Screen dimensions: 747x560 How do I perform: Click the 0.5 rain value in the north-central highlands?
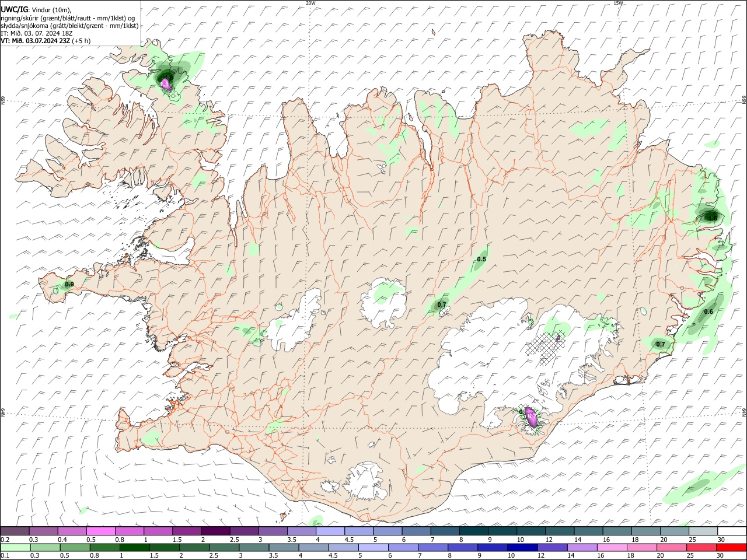click(481, 259)
